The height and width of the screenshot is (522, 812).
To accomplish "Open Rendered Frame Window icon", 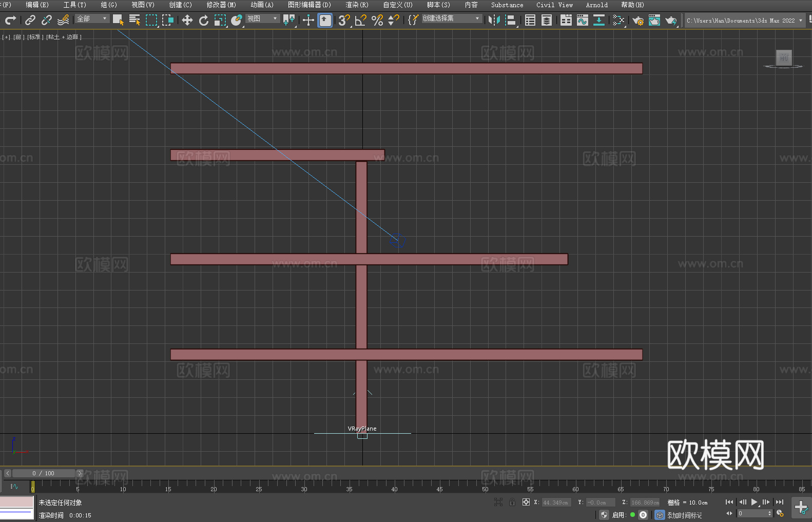I will pyautogui.click(x=654, y=20).
